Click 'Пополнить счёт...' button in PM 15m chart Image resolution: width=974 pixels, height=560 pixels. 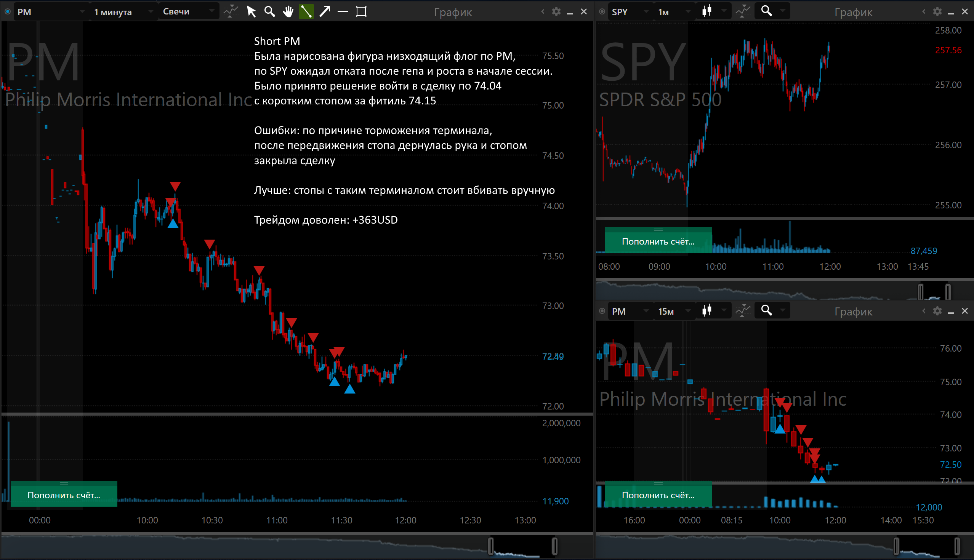click(x=658, y=494)
